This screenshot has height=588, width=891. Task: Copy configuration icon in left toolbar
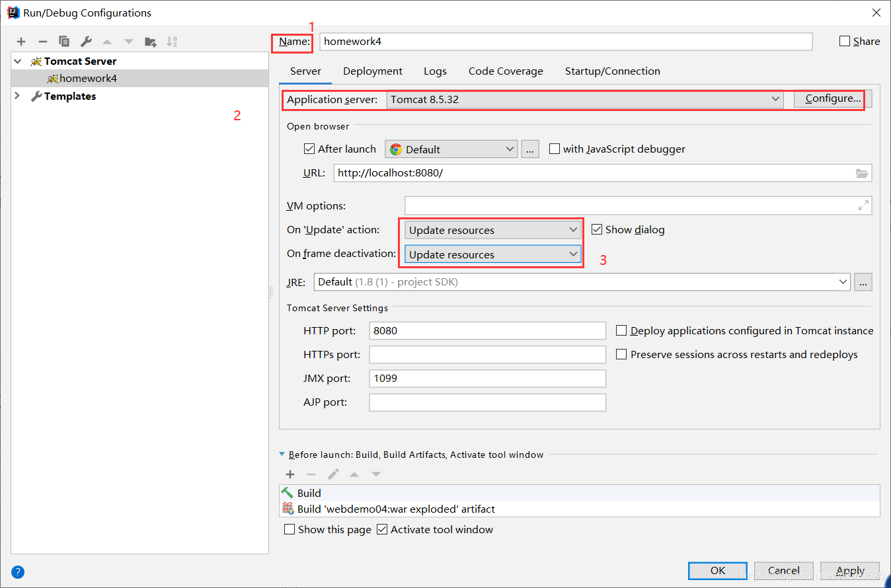[x=64, y=42]
